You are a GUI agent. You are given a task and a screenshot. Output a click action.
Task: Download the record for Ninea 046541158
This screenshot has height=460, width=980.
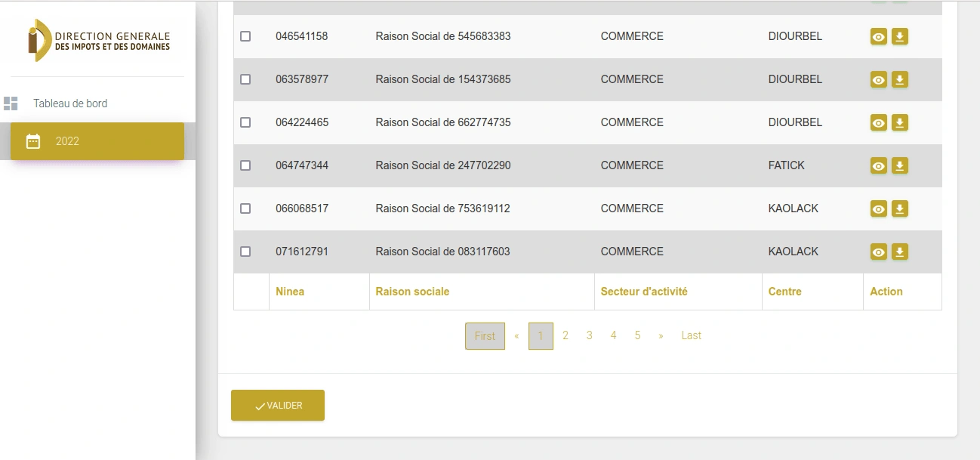coord(899,36)
